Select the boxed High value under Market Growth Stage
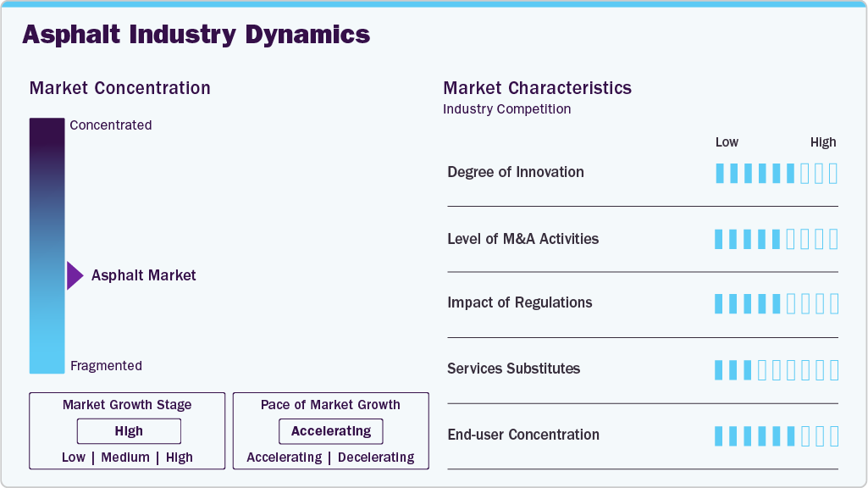This screenshot has width=868, height=488. pyautogui.click(x=129, y=431)
